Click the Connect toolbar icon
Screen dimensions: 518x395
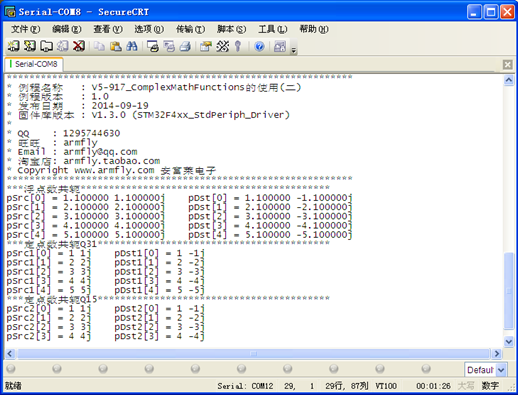point(14,46)
